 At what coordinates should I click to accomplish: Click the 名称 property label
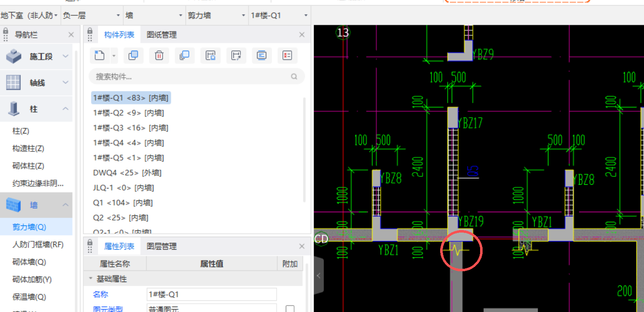point(100,294)
